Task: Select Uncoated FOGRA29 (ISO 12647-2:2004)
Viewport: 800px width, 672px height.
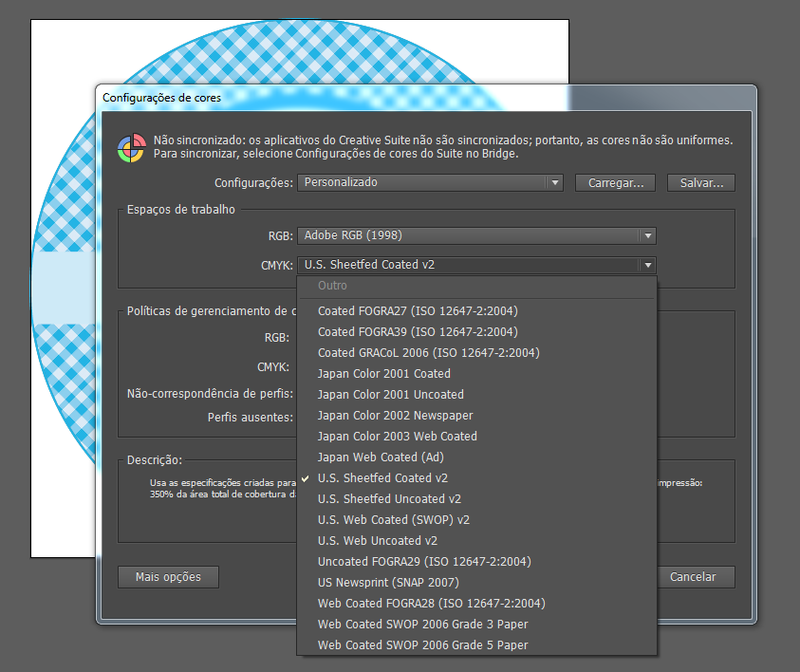Action: 476,562
